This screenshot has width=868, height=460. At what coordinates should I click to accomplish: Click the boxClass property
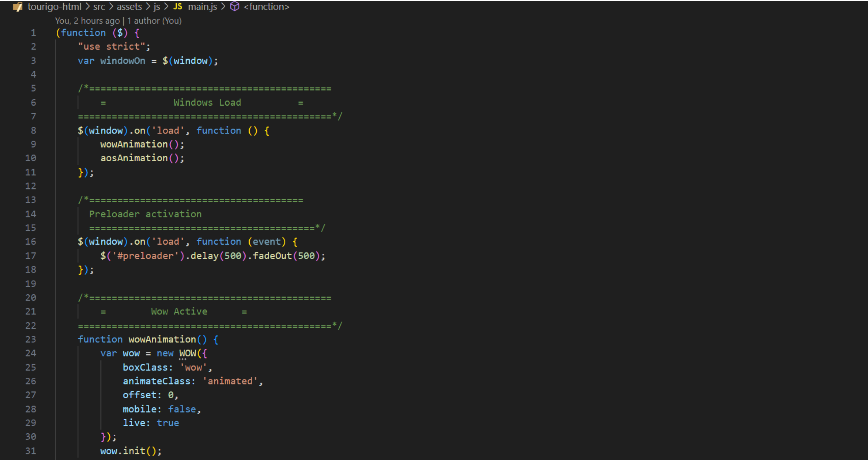(145, 367)
